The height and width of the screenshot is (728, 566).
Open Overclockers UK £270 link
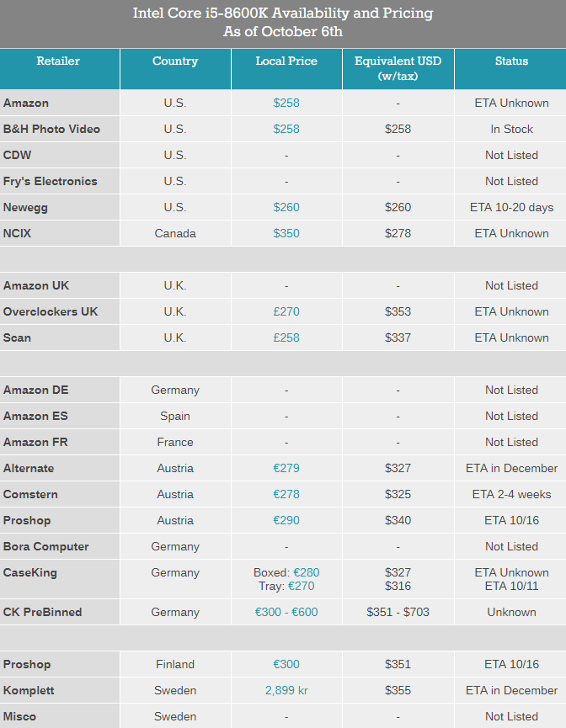[x=286, y=311]
